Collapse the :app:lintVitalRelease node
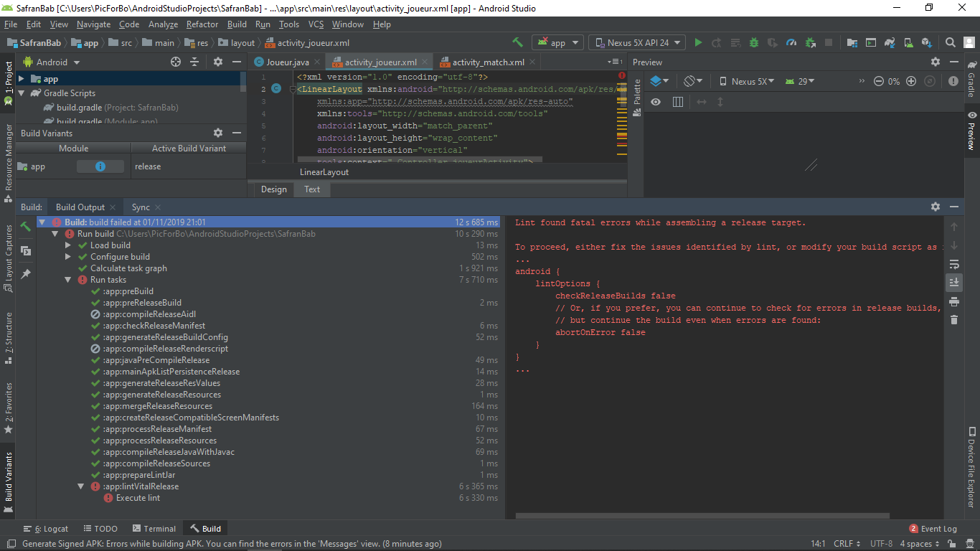The width and height of the screenshot is (980, 551). coord(81,486)
